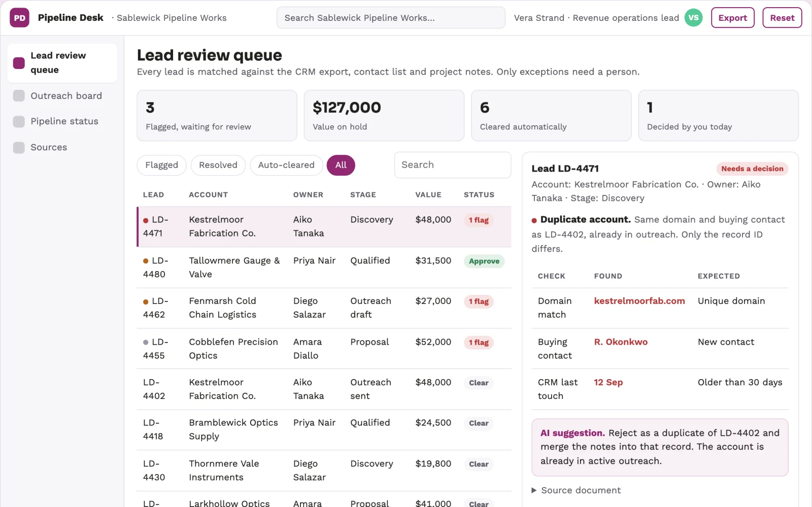Screen dimensions: 812x507
Task: Click the Clear badge for Bramblewick Optics Supply
Action: click(x=478, y=423)
